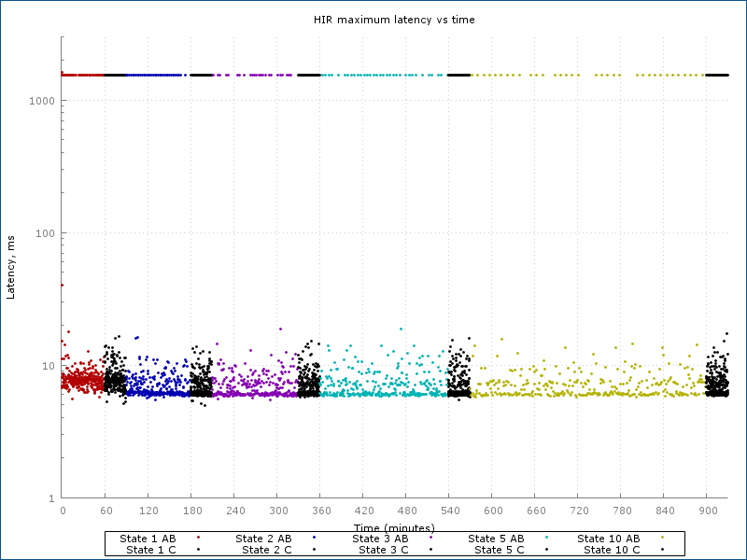Screen dimensions: 747x560
Task: Click the 600 tick label on x-axis
Action: (x=494, y=511)
